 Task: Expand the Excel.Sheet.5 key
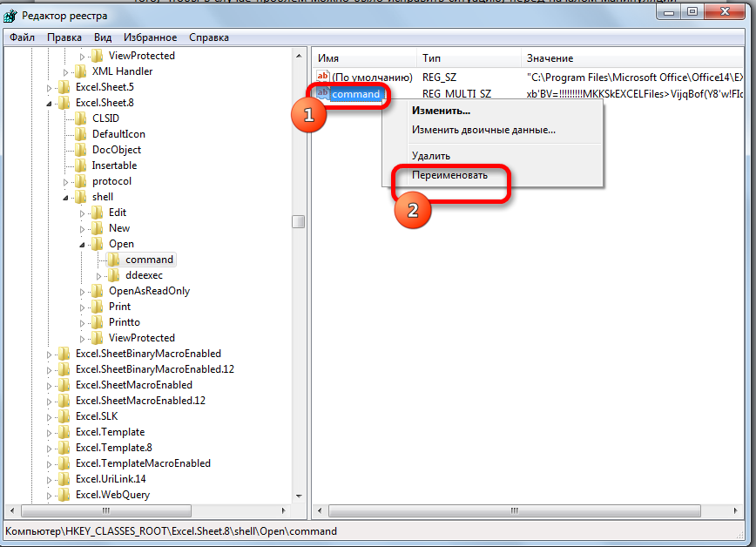click(49, 88)
